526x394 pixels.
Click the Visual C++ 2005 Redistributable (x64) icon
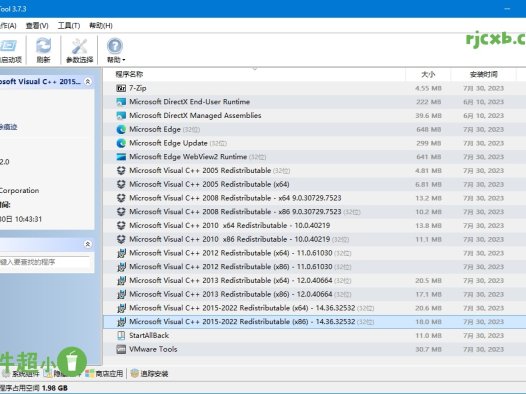pyautogui.click(x=121, y=184)
